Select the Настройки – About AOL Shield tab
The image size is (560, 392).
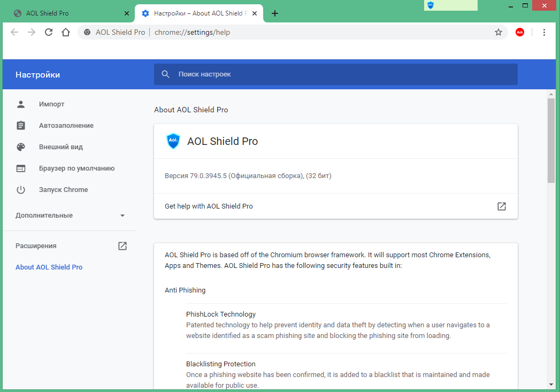click(x=199, y=13)
